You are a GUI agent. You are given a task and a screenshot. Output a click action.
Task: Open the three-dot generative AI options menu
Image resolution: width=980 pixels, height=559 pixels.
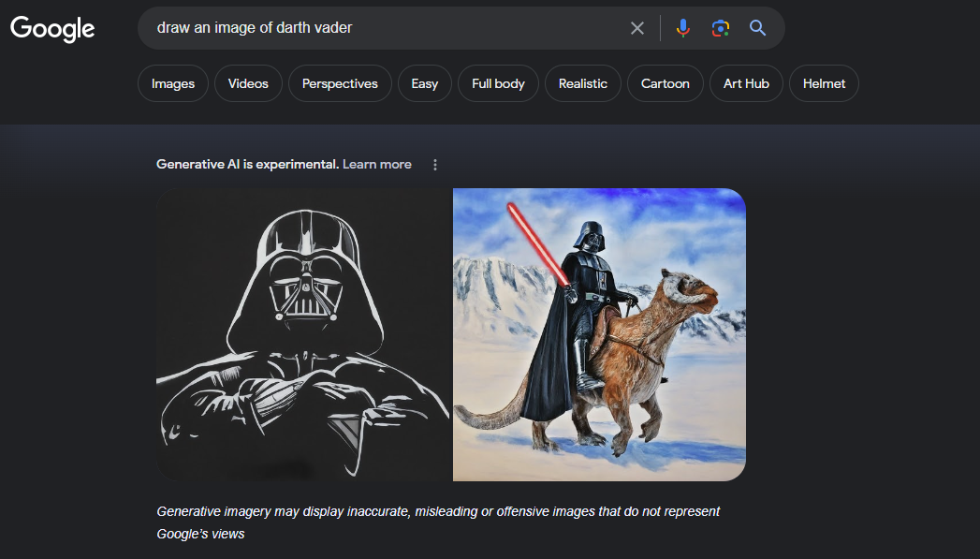[435, 165]
